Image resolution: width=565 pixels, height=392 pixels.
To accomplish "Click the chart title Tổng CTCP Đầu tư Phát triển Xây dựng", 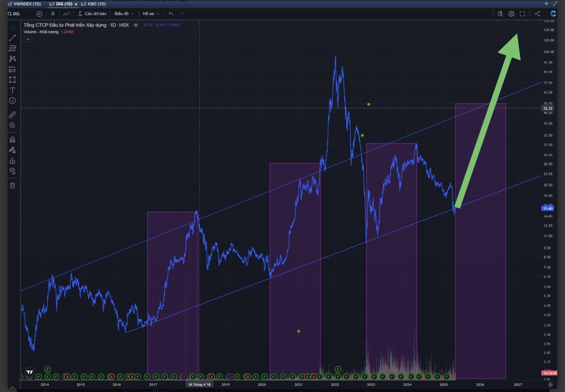I will click(x=65, y=25).
